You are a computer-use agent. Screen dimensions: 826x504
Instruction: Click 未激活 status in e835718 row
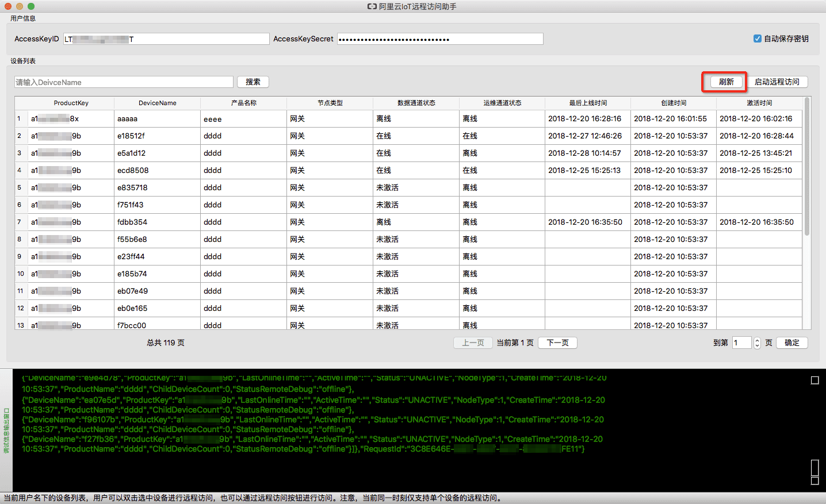click(416, 187)
